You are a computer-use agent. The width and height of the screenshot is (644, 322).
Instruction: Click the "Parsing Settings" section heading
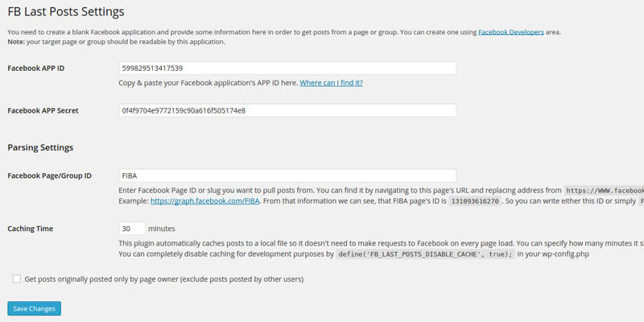[x=40, y=147]
